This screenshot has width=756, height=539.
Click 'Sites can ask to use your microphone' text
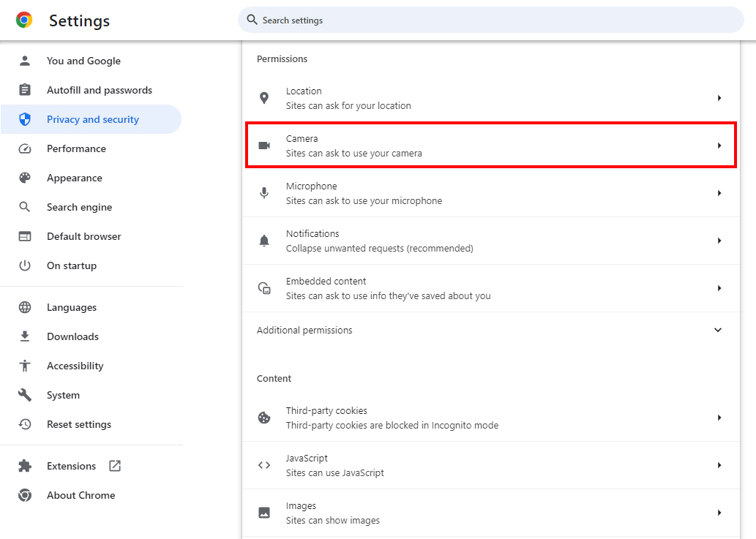point(364,201)
